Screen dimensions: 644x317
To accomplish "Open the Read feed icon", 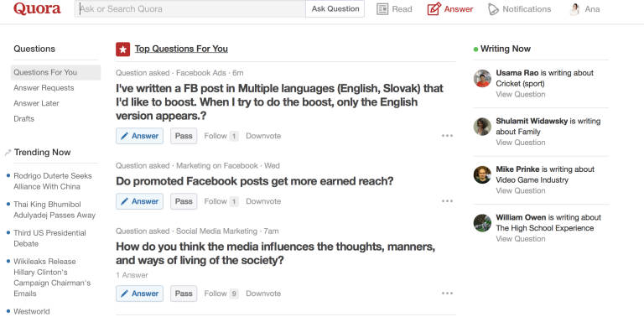I will point(382,9).
